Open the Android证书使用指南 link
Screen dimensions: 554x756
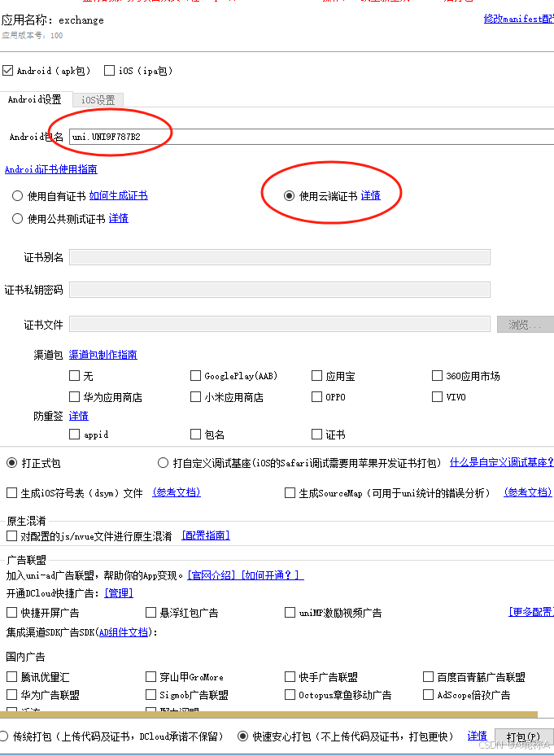(x=51, y=169)
